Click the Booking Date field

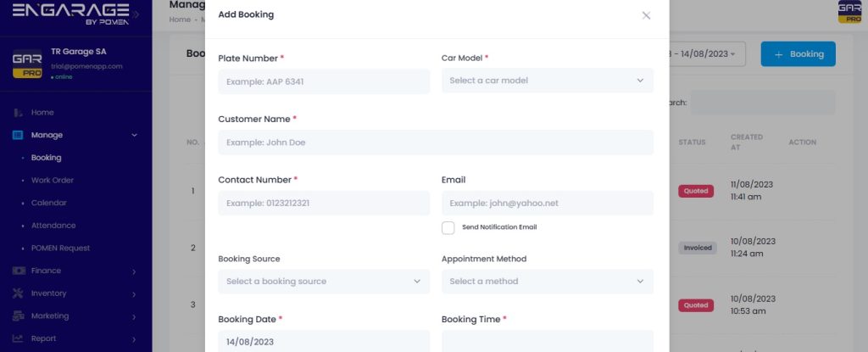[x=323, y=341]
